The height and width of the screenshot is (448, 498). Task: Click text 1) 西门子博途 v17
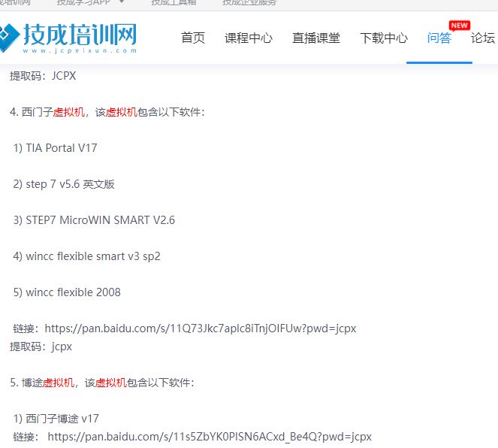tap(56, 419)
